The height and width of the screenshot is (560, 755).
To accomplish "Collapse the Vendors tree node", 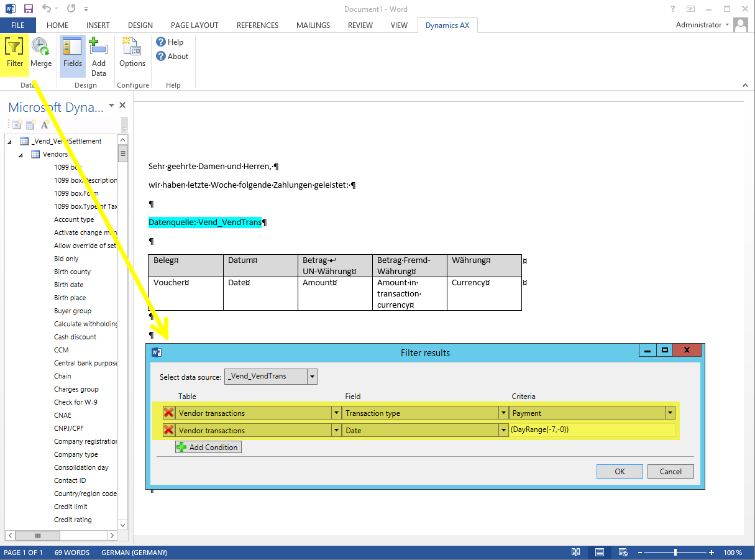I will click(x=21, y=155).
